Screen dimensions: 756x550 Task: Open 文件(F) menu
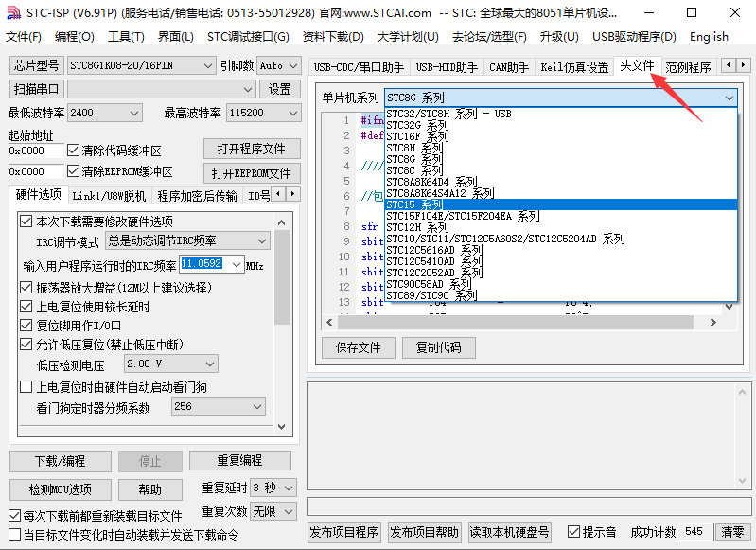point(23,37)
